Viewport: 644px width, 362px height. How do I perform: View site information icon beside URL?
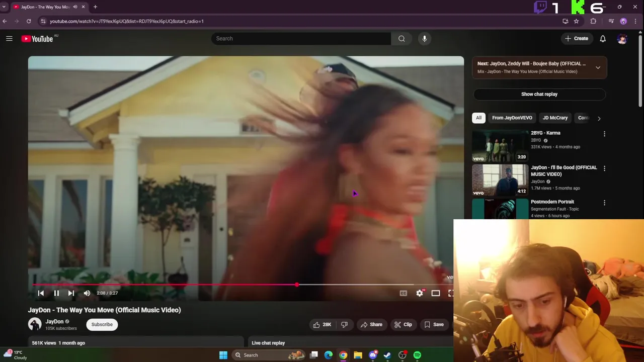43,21
